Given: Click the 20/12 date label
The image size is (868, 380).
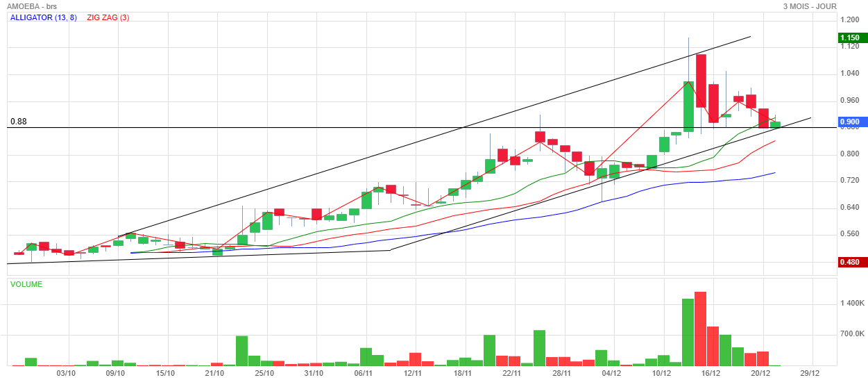Looking at the screenshot, I should pyautogui.click(x=760, y=373).
